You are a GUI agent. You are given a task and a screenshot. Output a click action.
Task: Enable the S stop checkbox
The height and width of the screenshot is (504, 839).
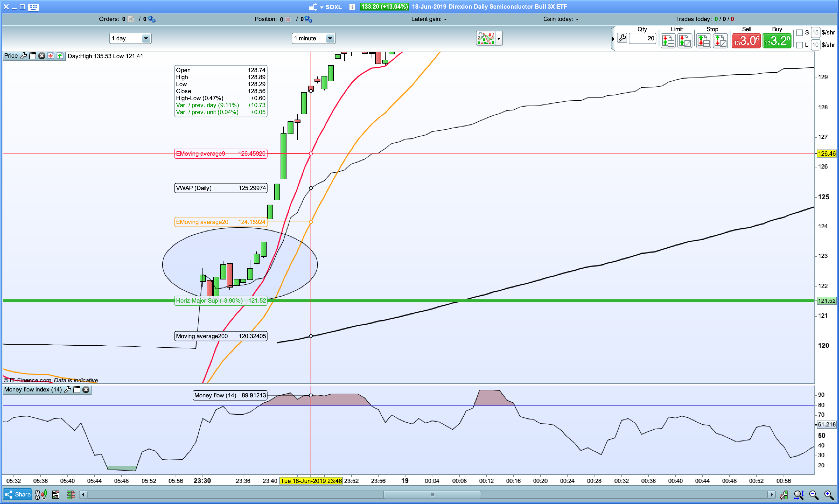(800, 33)
